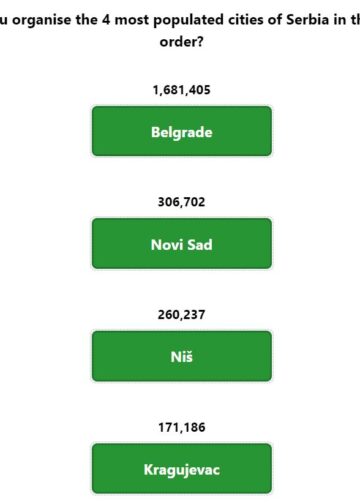Select the Kragujevac green button
Screen dimensions: 360x504
click(182, 468)
